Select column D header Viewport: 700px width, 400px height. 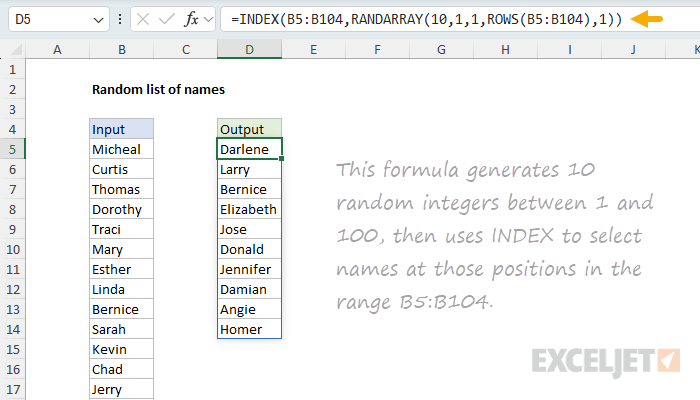tap(250, 50)
